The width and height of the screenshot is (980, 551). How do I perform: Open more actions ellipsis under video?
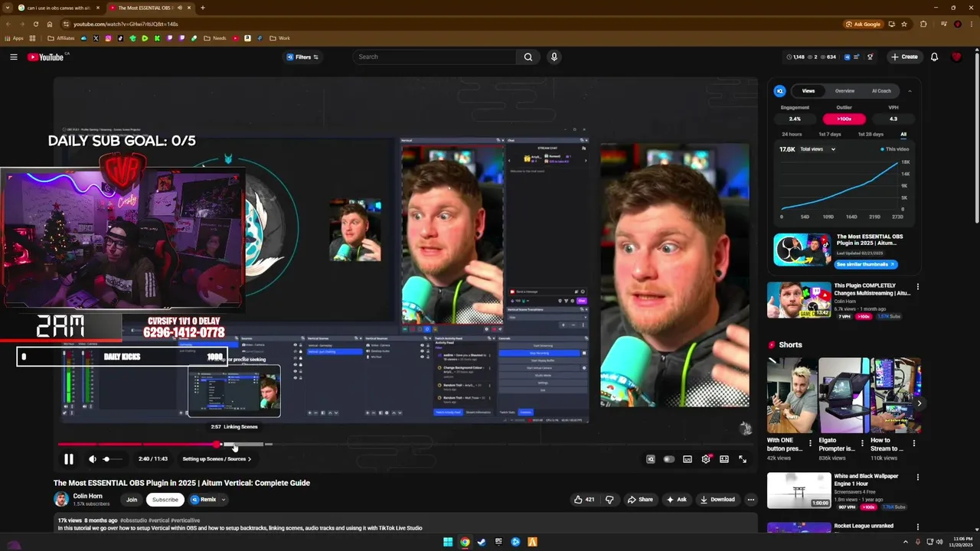(750, 500)
